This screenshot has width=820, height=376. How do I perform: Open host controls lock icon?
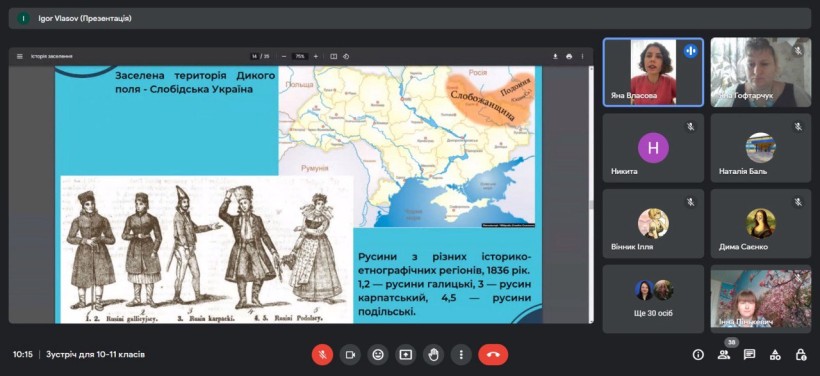(x=801, y=355)
